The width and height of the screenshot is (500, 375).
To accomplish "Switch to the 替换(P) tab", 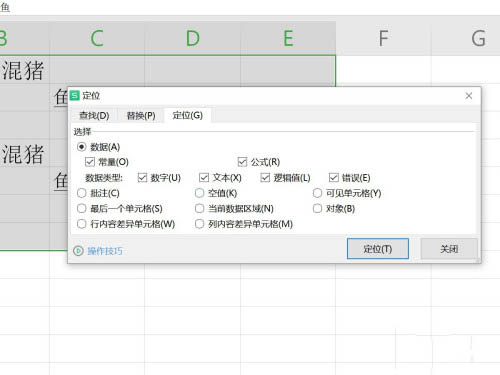I will [141, 115].
